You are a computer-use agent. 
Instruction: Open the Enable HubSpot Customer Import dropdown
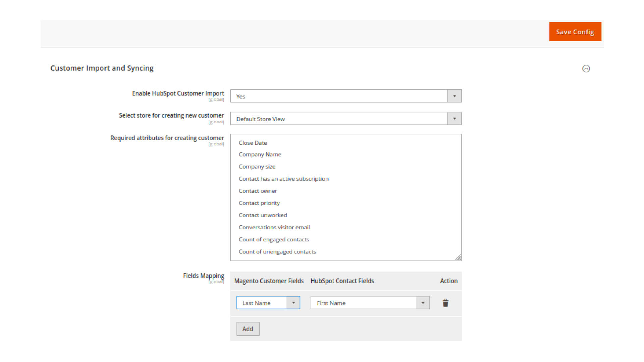click(x=346, y=96)
